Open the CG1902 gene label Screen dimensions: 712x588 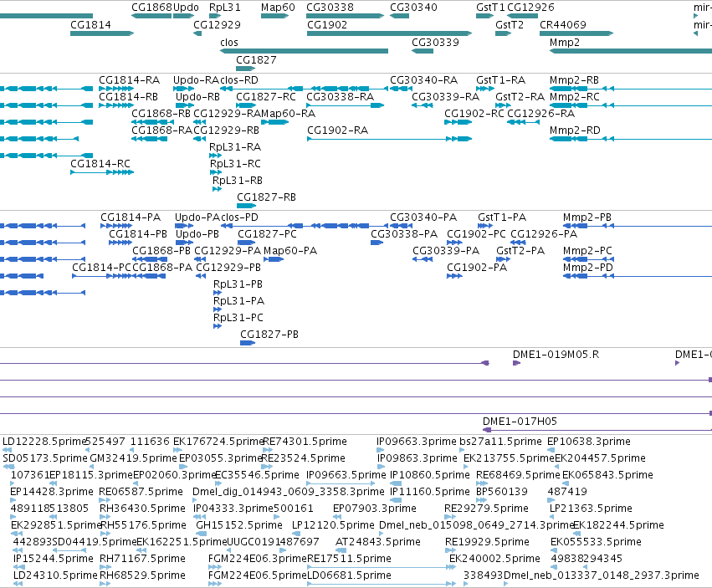pyautogui.click(x=327, y=24)
